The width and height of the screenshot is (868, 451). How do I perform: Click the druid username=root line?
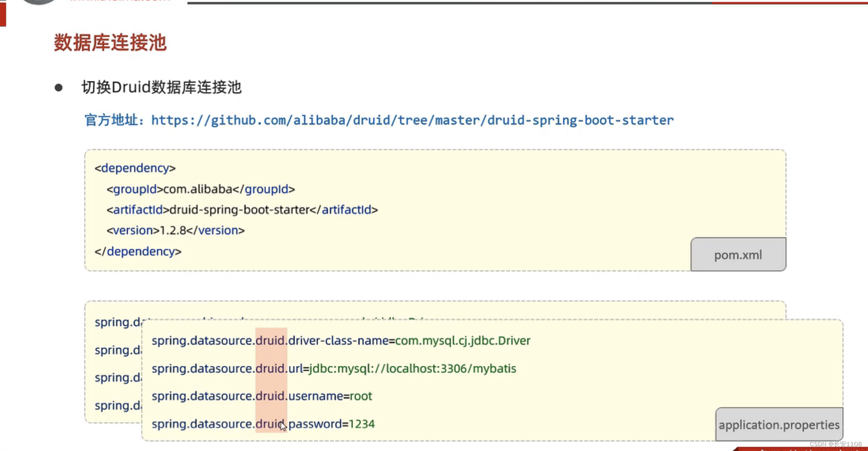point(262,396)
